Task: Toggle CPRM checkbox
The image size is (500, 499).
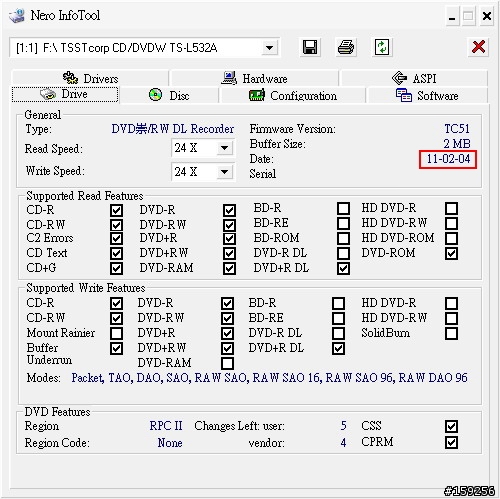Action: pyautogui.click(x=451, y=443)
